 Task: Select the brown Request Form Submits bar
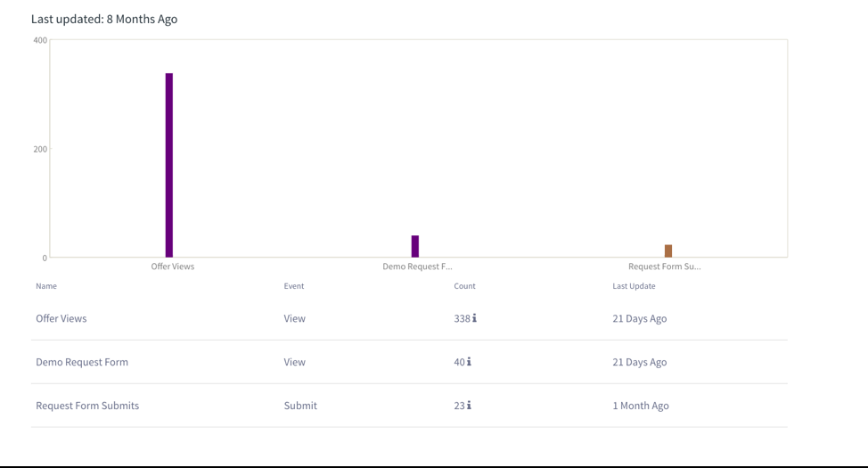pyautogui.click(x=668, y=251)
